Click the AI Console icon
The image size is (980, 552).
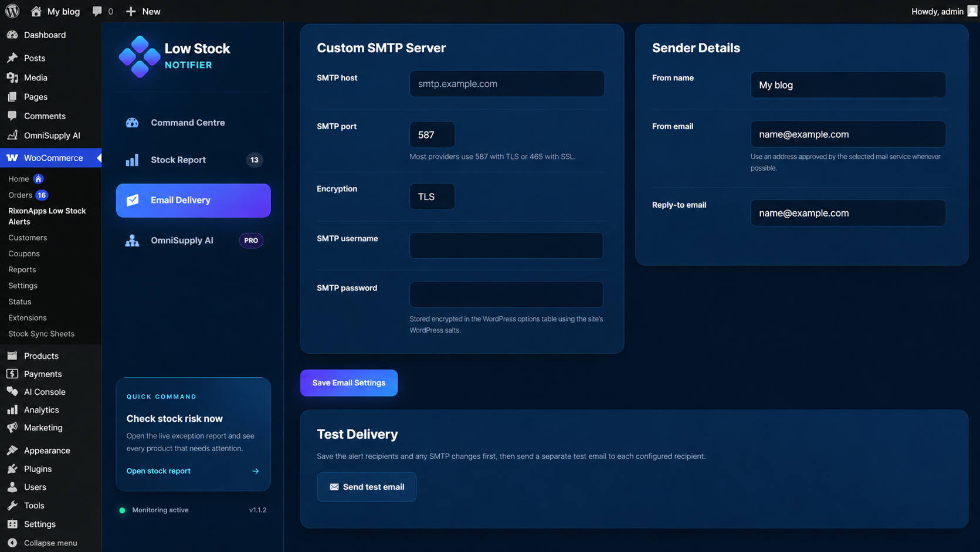point(12,391)
